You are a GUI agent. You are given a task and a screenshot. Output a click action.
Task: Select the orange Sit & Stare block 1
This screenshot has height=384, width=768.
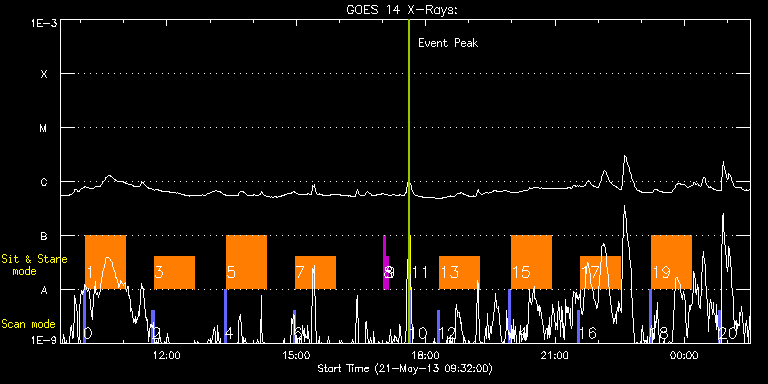[x=105, y=262]
